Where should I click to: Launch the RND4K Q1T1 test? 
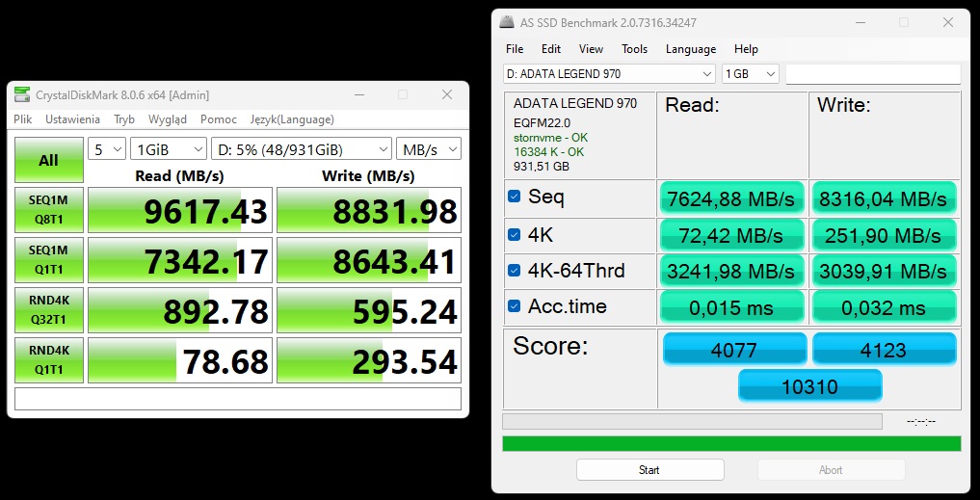coord(48,360)
